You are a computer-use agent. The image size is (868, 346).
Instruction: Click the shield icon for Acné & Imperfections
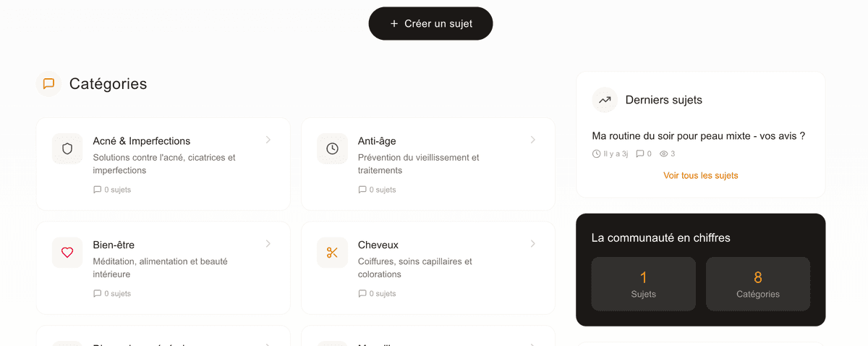(67, 148)
